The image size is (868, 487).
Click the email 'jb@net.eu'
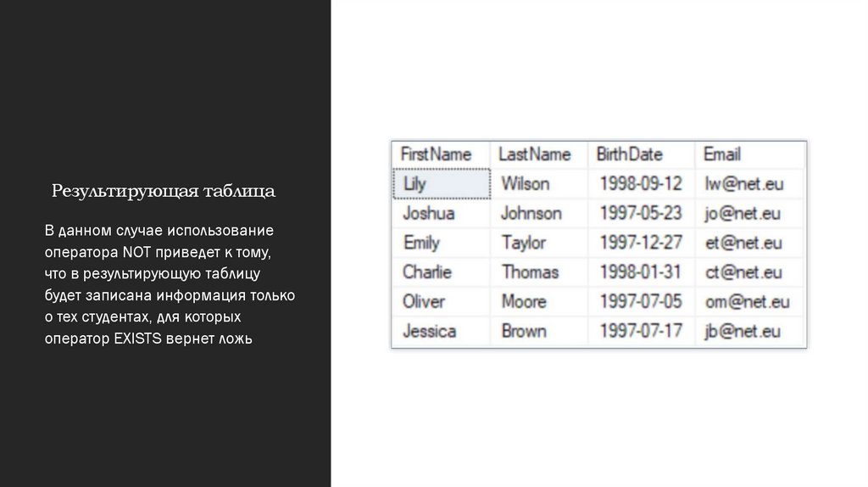750,332
